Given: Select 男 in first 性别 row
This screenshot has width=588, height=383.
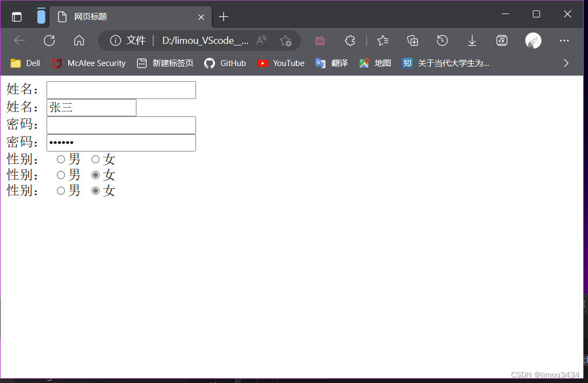Looking at the screenshot, I should (x=61, y=159).
